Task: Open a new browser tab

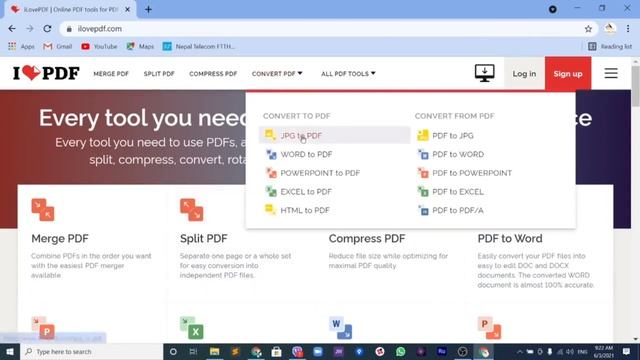Action: pos(148,9)
